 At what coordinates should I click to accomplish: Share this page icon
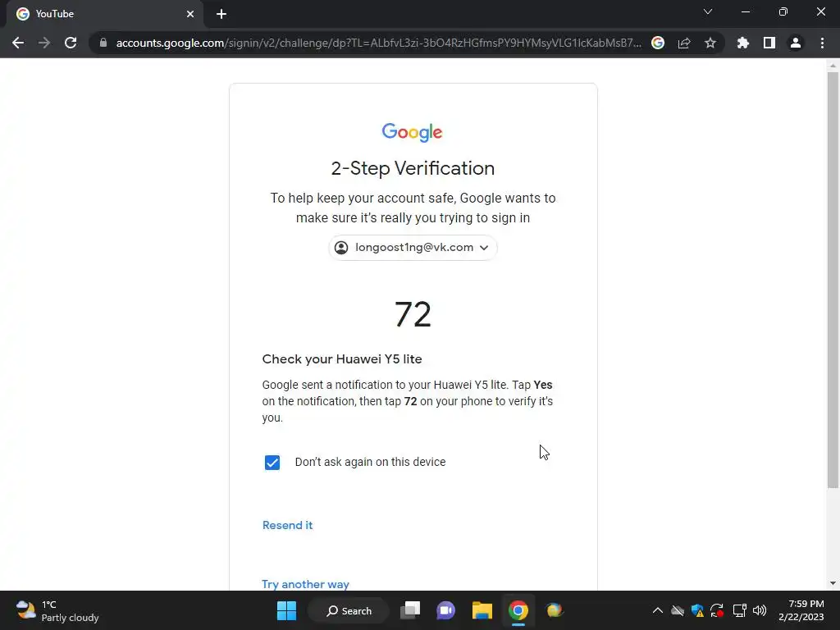click(684, 43)
